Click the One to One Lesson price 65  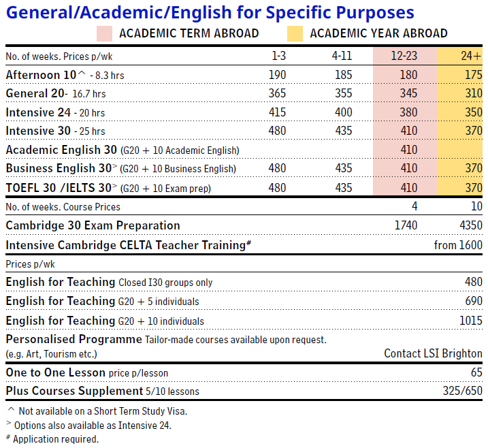[x=476, y=372]
